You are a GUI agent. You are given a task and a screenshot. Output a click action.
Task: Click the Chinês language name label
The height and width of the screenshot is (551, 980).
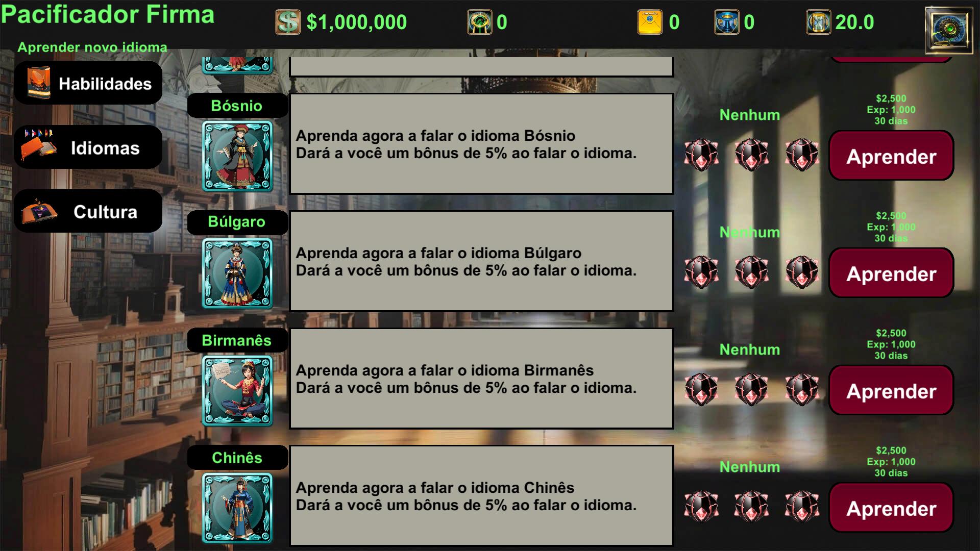click(x=237, y=458)
